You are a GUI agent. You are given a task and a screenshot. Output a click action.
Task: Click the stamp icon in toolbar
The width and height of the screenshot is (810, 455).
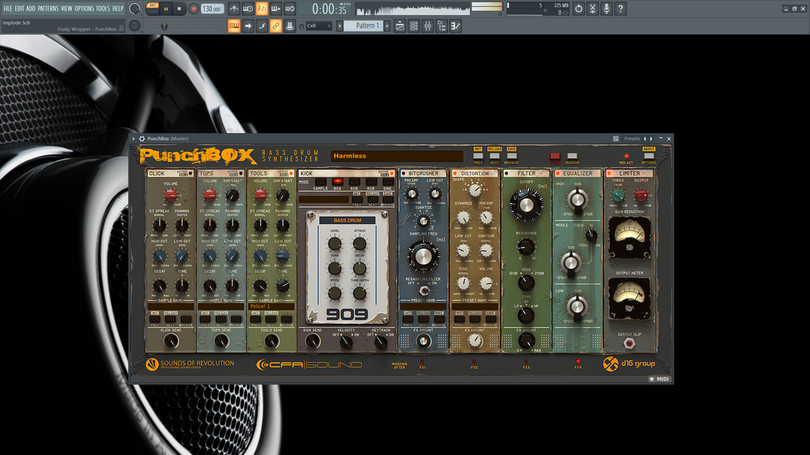pos(290,26)
